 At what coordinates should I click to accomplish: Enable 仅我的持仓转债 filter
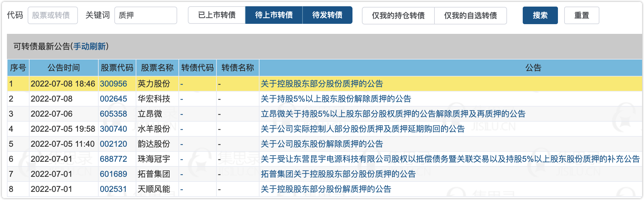pos(398,16)
